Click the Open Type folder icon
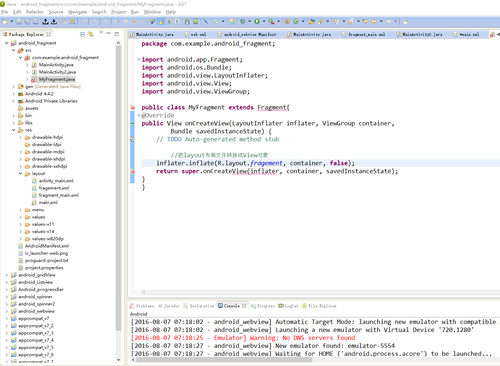The image size is (500, 366). [312, 22]
